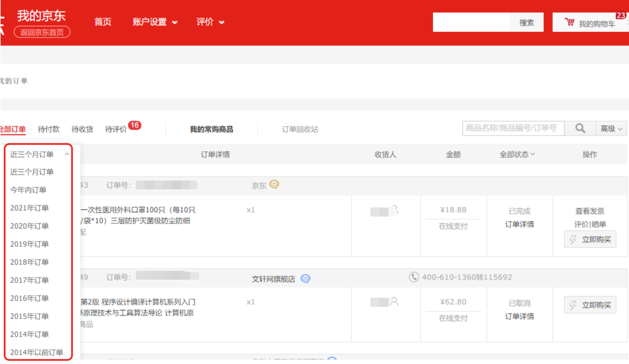This screenshot has width=629, height=364.
Task: Expand the 全部状态 filter
Action: click(517, 154)
